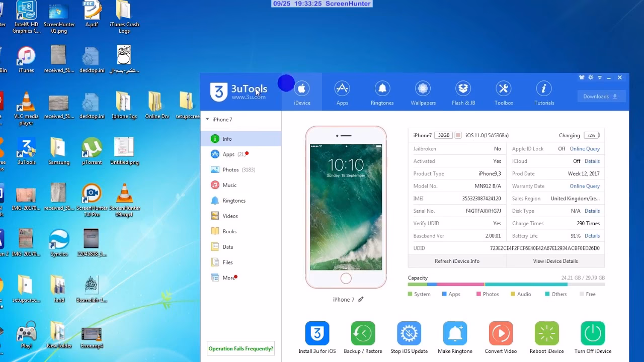Collapse the iPhone 7 device tree
This screenshot has width=644, height=362.
(x=207, y=119)
